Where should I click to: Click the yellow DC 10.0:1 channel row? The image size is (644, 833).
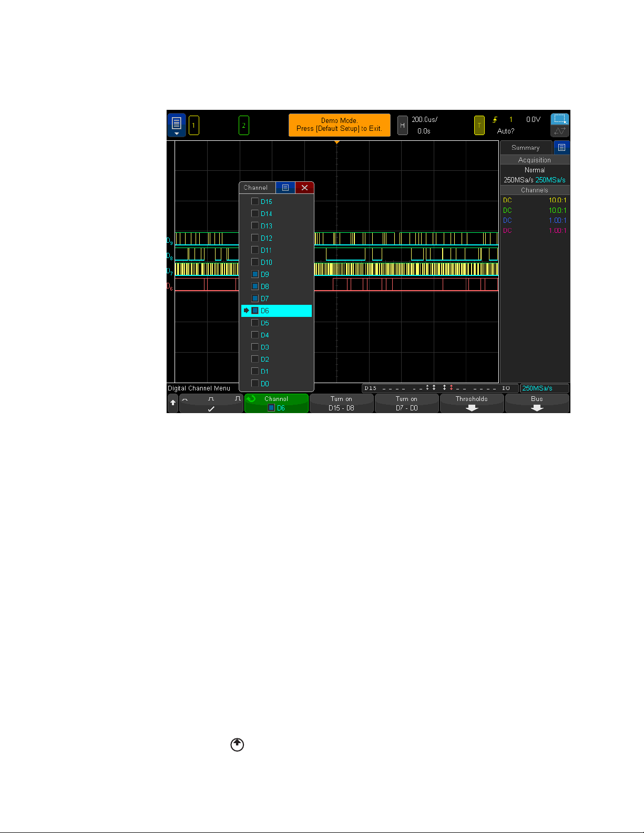(535, 200)
